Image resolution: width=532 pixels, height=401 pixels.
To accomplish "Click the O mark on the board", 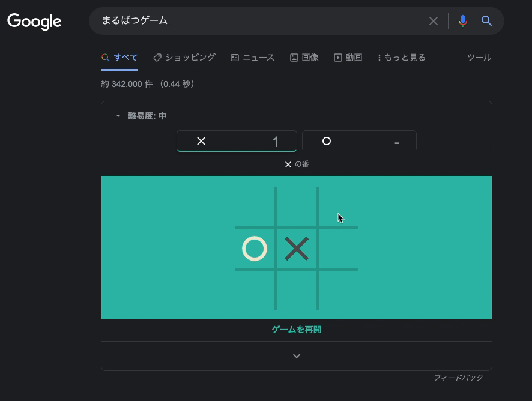I will tap(255, 249).
